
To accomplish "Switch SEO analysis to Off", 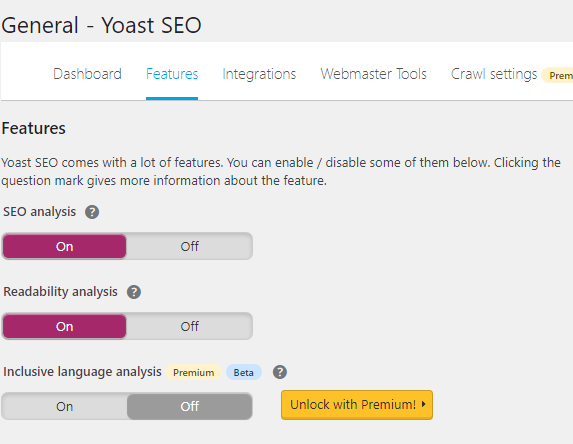I will tap(189, 246).
